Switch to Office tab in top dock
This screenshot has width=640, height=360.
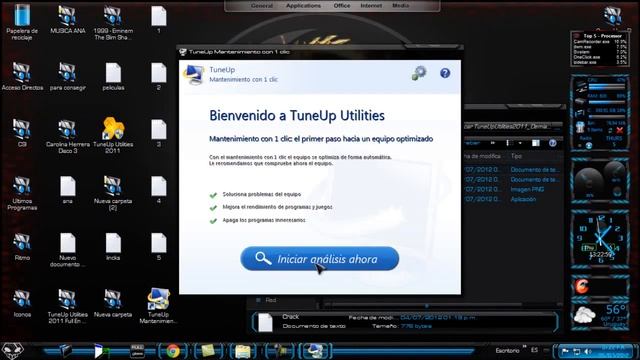[342, 6]
